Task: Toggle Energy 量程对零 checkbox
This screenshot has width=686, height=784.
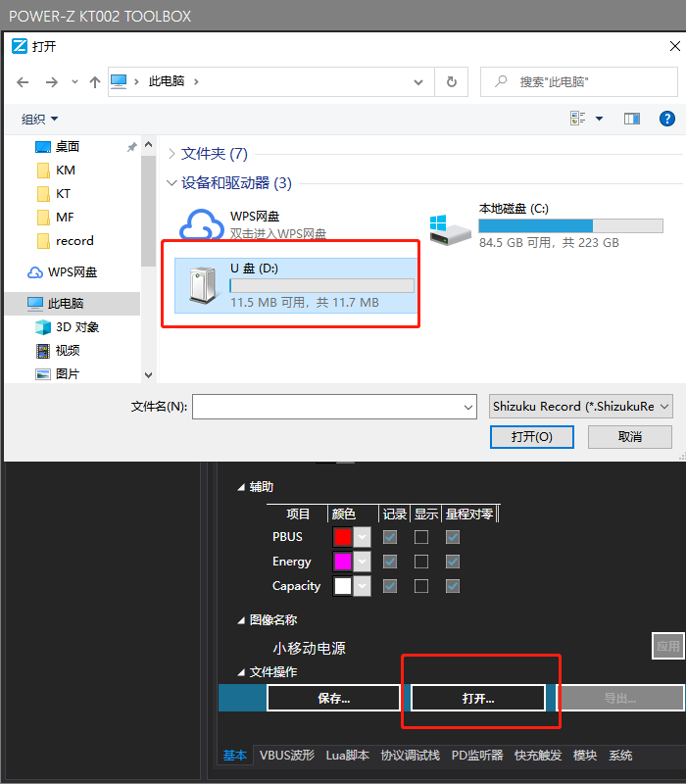Action: (453, 562)
